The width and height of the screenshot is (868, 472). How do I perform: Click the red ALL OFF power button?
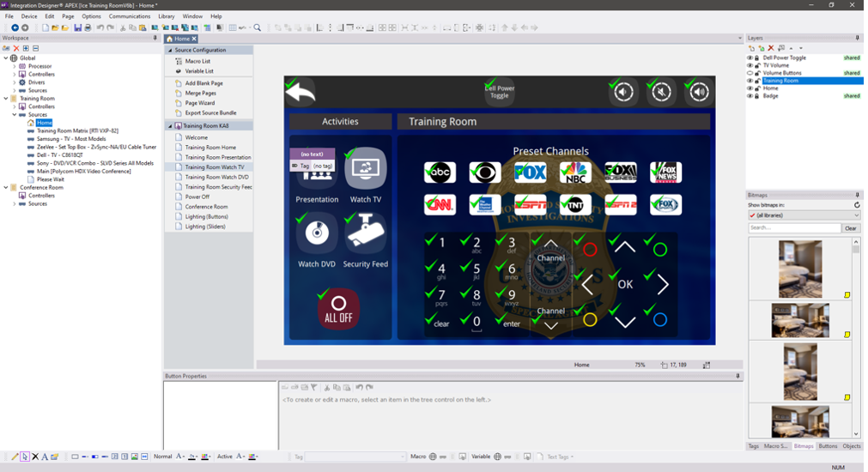point(339,309)
